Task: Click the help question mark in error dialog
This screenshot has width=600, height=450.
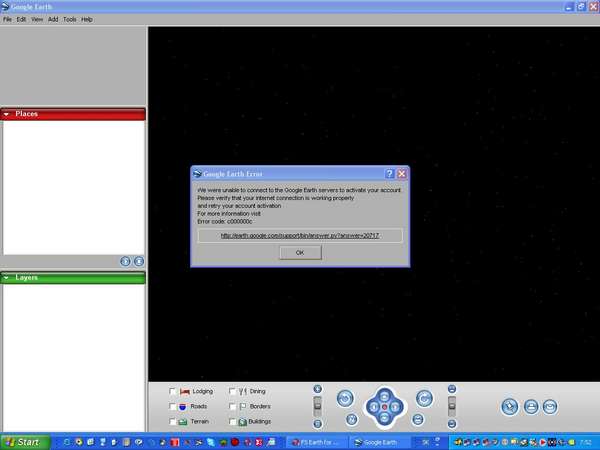Action: point(389,173)
